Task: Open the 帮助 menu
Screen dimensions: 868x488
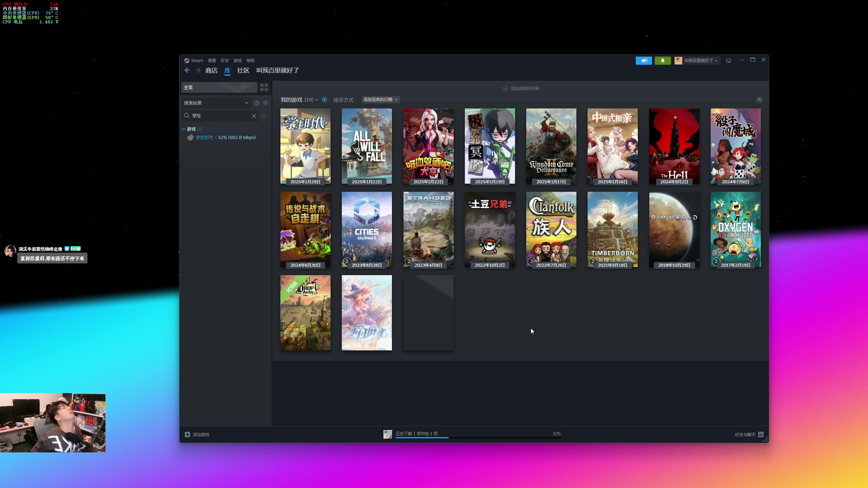Action: pos(251,61)
